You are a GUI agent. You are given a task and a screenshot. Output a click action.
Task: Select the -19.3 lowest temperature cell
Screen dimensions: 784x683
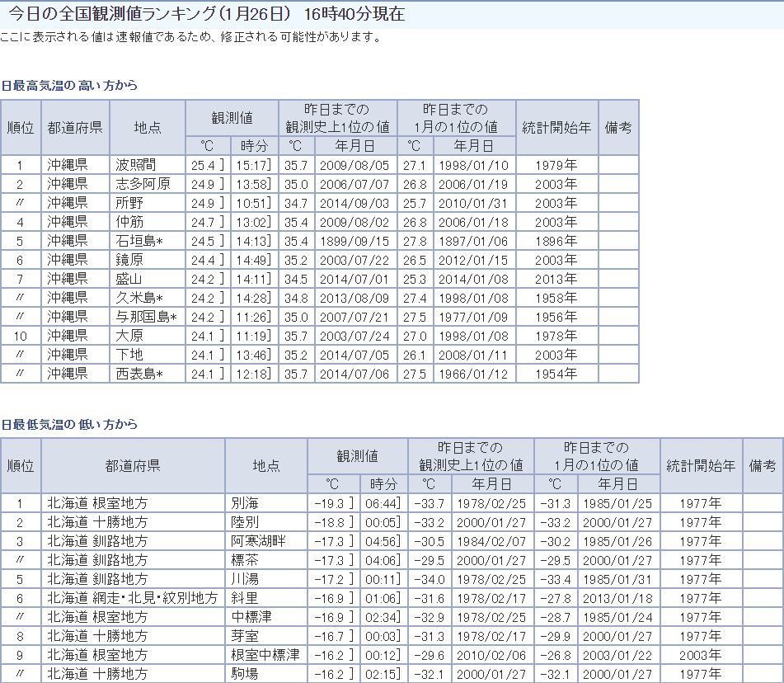coord(330,502)
